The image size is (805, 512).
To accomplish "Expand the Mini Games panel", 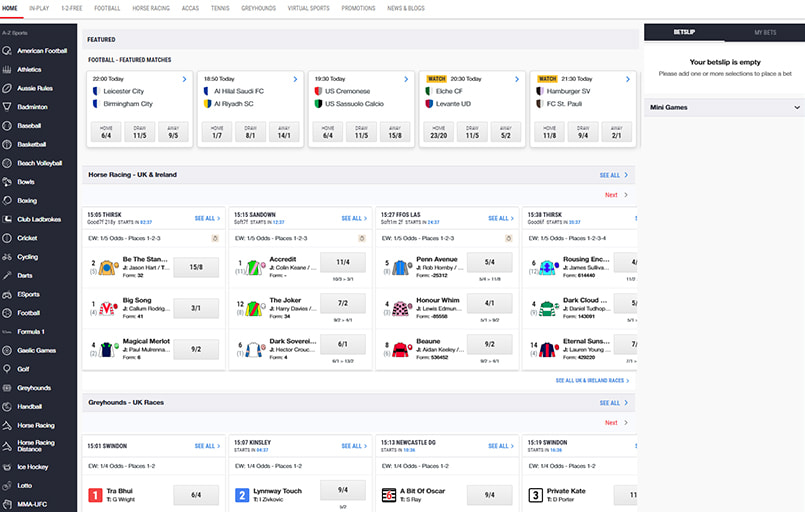I will point(797,107).
